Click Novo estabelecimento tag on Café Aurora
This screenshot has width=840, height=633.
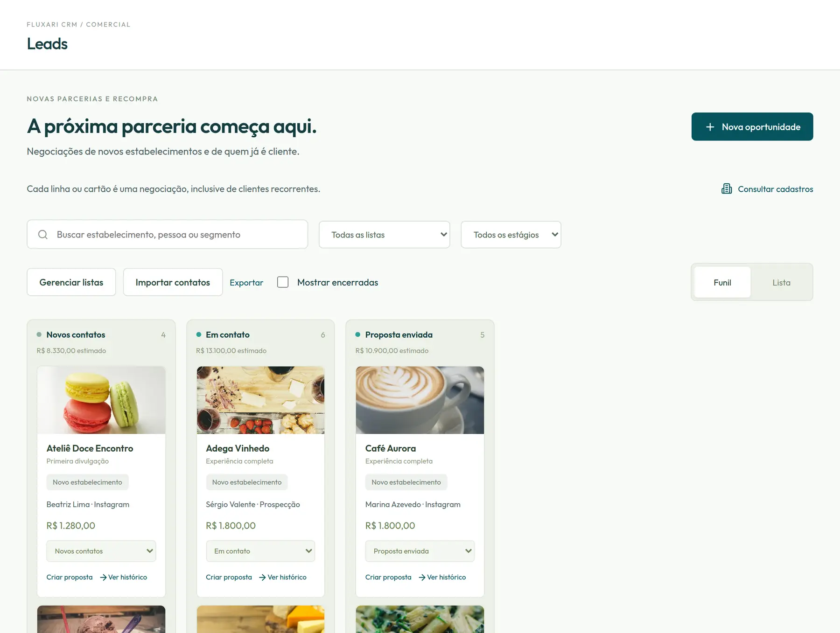pos(406,482)
